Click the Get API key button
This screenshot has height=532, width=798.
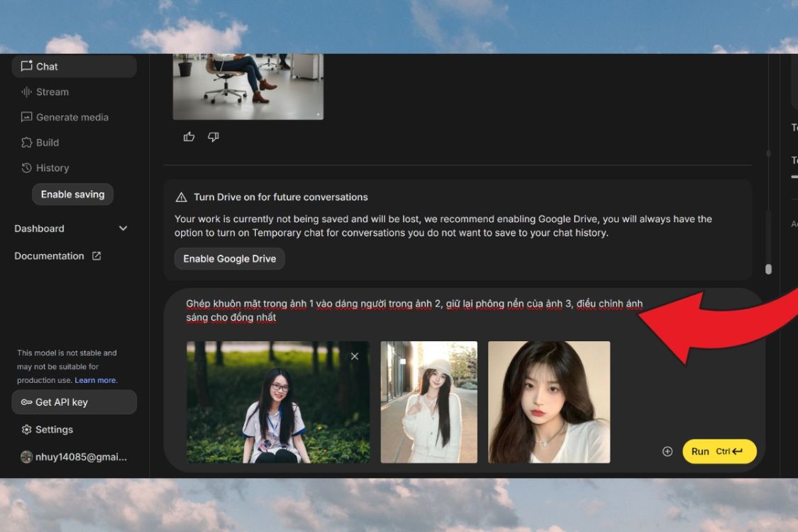point(74,402)
